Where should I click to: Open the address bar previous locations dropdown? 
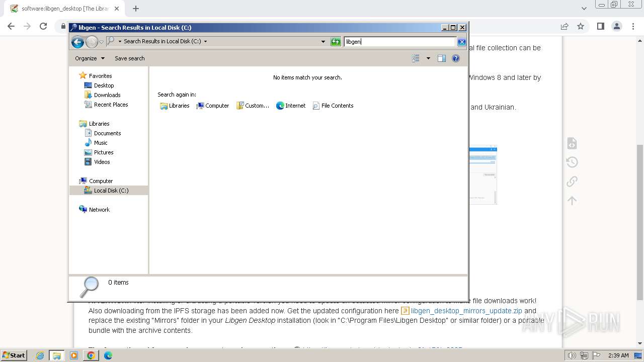(323, 42)
